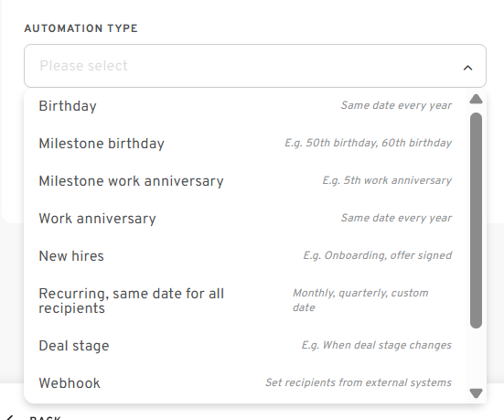Select the Webhook automation type
This screenshot has height=420, width=504.
tap(245, 383)
